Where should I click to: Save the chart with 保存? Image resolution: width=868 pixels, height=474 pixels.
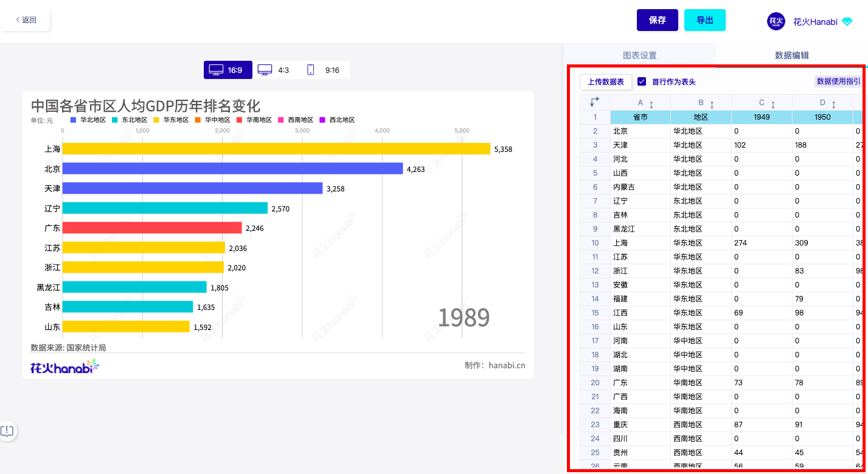[658, 20]
